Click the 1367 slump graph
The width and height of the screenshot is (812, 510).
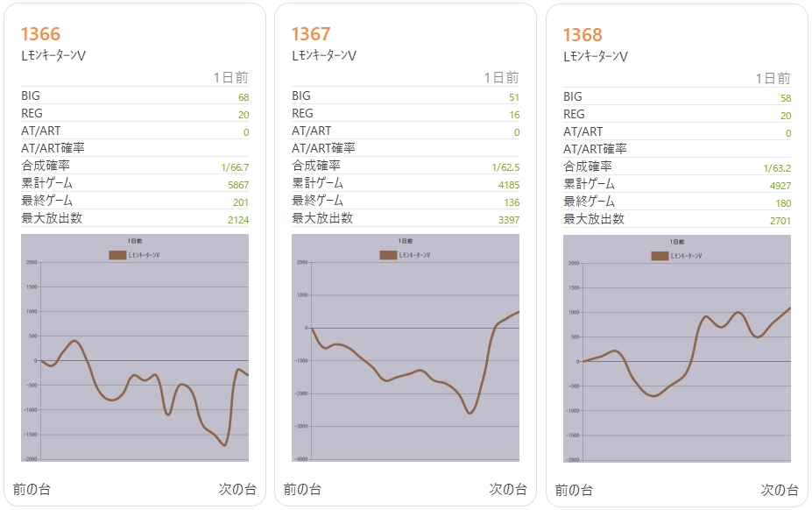coord(406,349)
